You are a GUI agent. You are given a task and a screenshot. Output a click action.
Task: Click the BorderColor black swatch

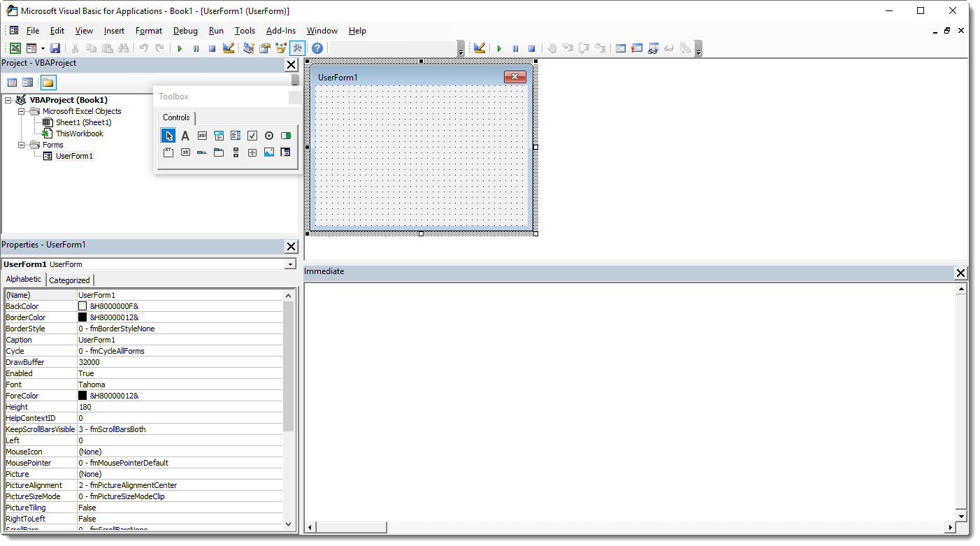tap(82, 317)
